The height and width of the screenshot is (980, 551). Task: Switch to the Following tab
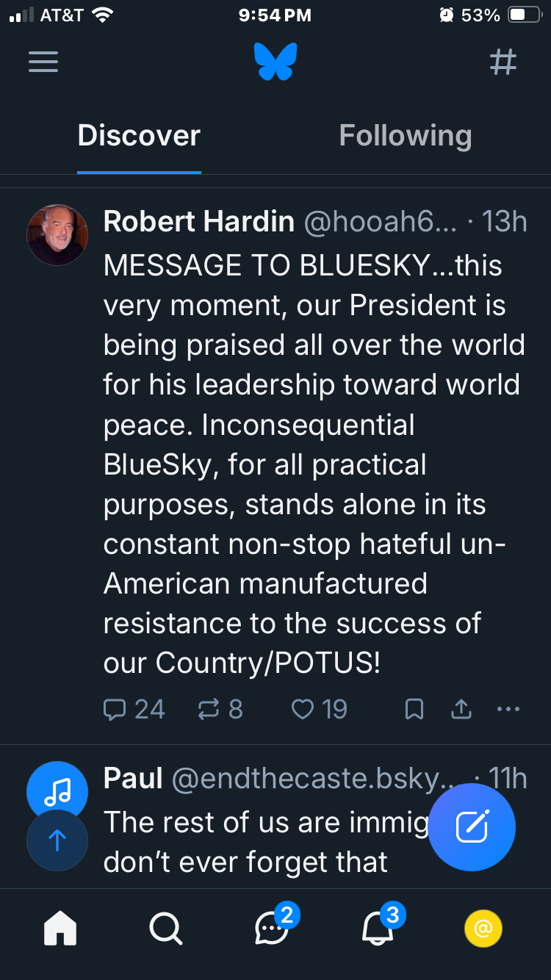click(x=405, y=136)
